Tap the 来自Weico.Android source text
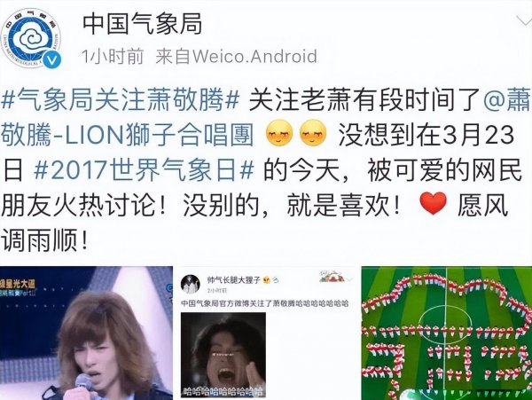Screen dimensions: 532x400 click(237, 56)
